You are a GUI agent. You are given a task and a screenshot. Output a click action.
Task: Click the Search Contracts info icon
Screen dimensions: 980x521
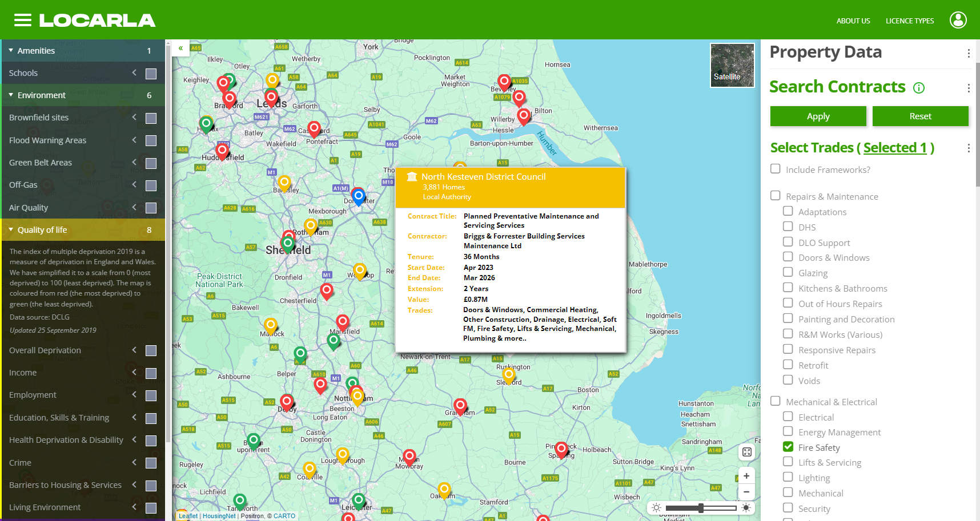point(919,88)
